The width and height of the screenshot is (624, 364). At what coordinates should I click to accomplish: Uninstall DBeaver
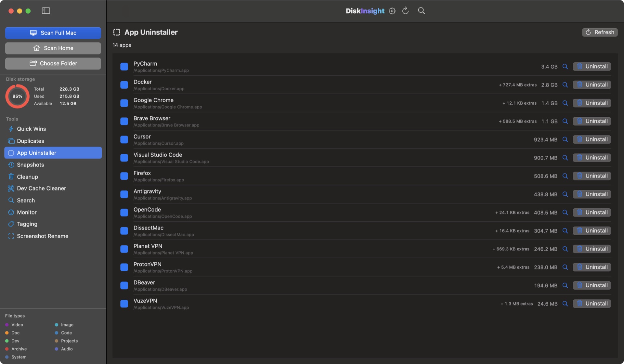point(592,285)
